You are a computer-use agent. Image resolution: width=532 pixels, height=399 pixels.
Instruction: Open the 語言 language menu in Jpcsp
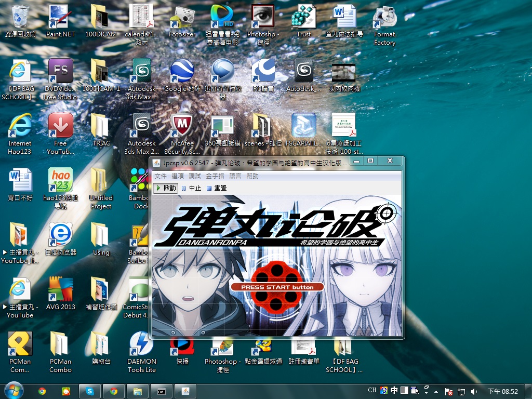point(235,176)
